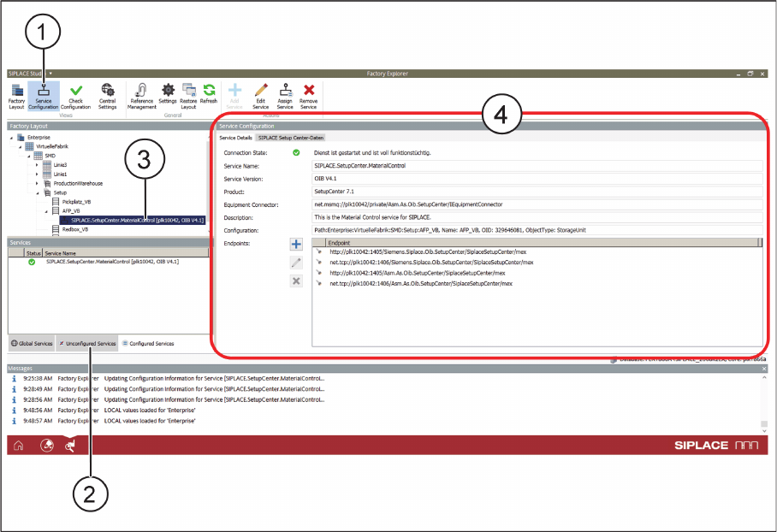Switch to Unconfigured Services tab
The image size is (777, 532).
pos(87,343)
